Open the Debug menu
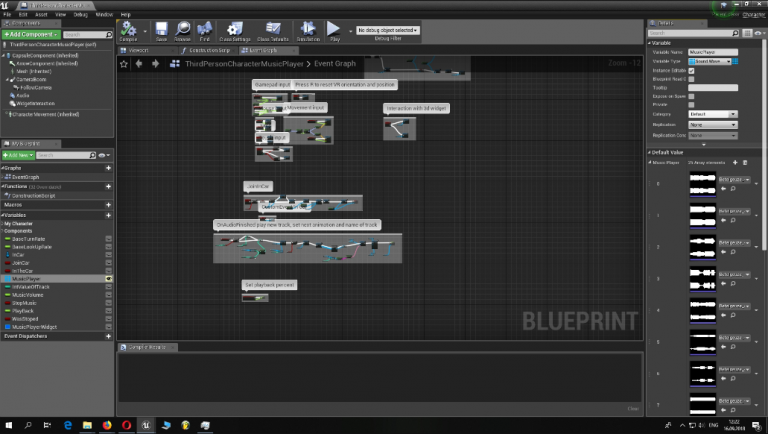The height and width of the screenshot is (434, 768). [x=80, y=15]
